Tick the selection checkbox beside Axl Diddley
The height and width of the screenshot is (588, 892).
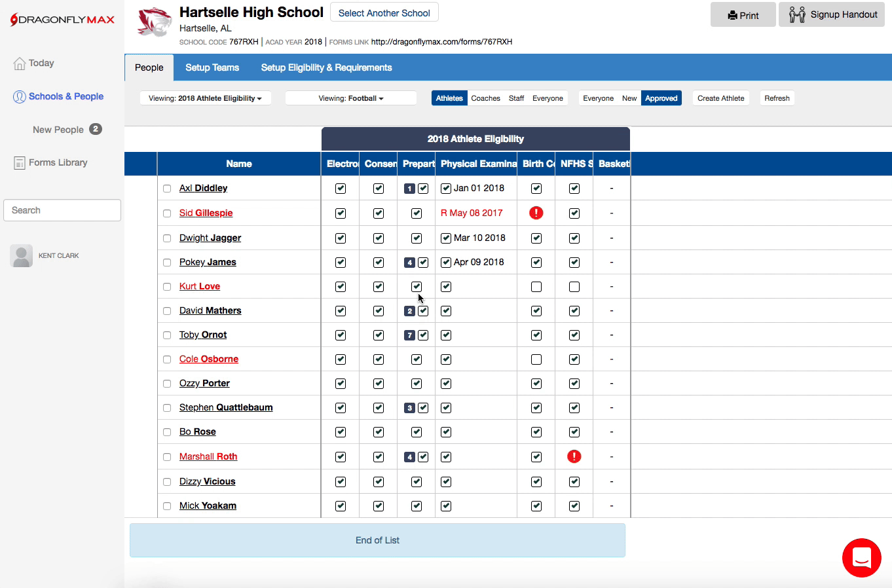167,189
